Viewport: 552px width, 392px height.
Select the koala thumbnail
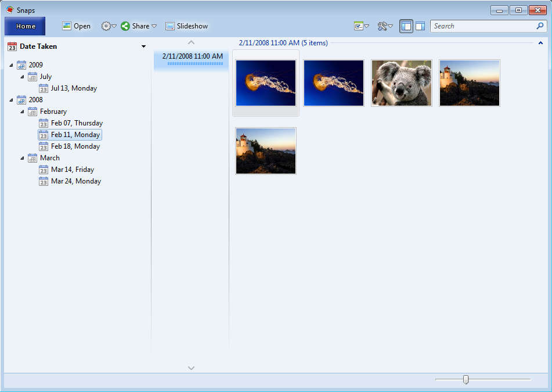point(402,83)
